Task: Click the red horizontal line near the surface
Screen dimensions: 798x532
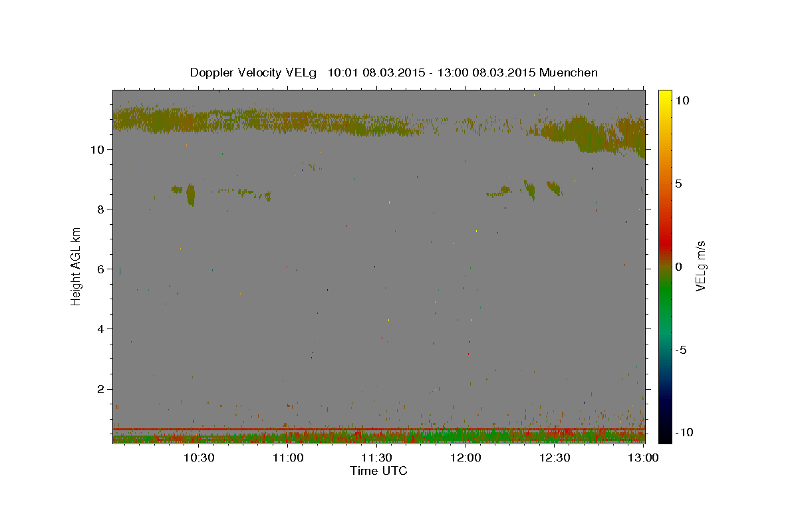Action: pos(378,430)
